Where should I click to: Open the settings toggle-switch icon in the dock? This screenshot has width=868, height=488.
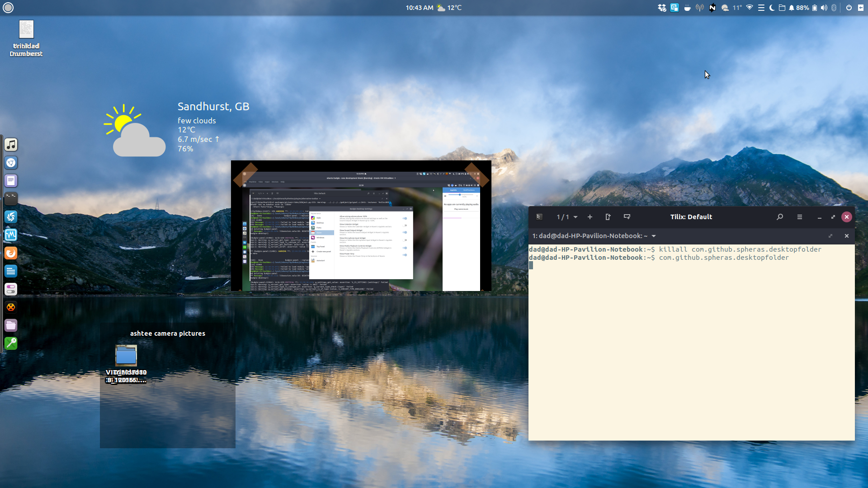point(11,289)
